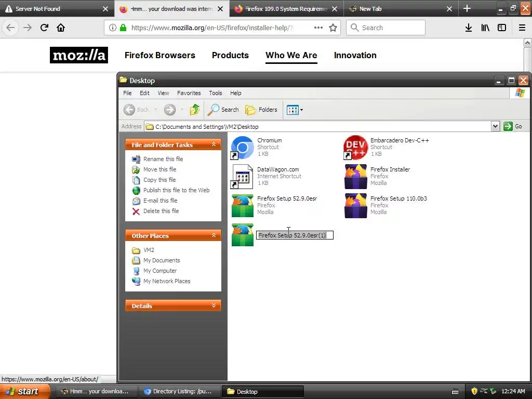The width and height of the screenshot is (532, 399).
Task: Click the security shield tray icon
Action: 474,391
